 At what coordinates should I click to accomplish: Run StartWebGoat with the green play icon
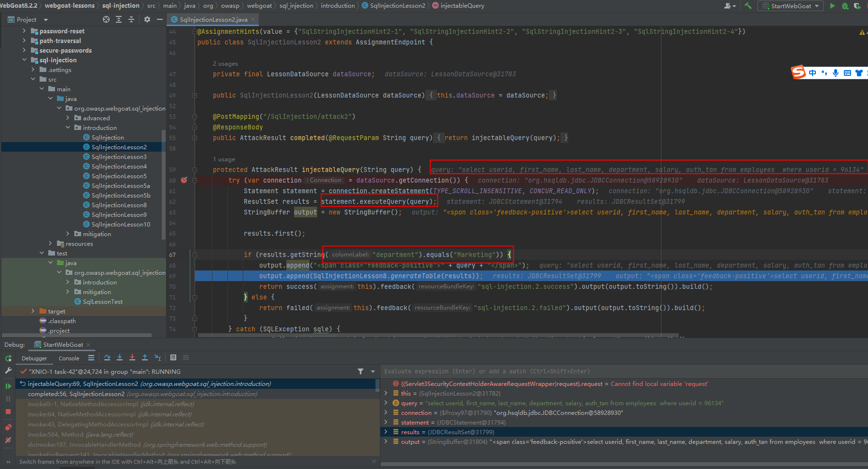pos(832,6)
